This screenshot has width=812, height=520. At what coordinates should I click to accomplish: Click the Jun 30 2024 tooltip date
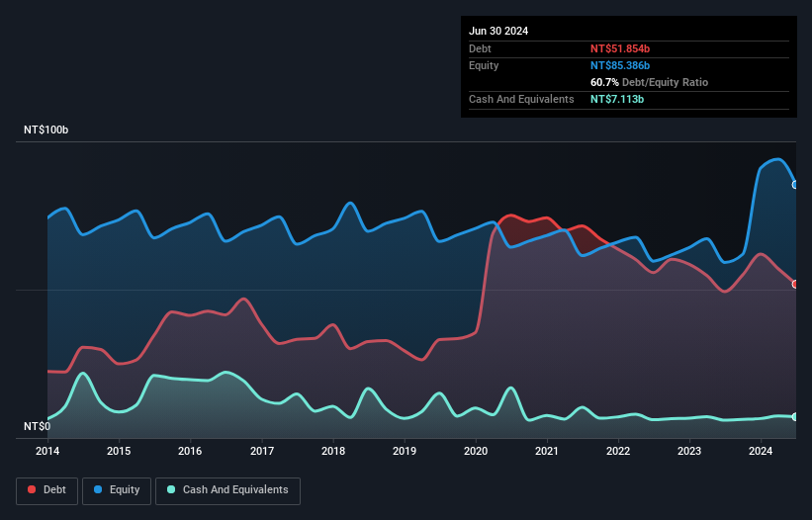pyautogui.click(x=498, y=31)
